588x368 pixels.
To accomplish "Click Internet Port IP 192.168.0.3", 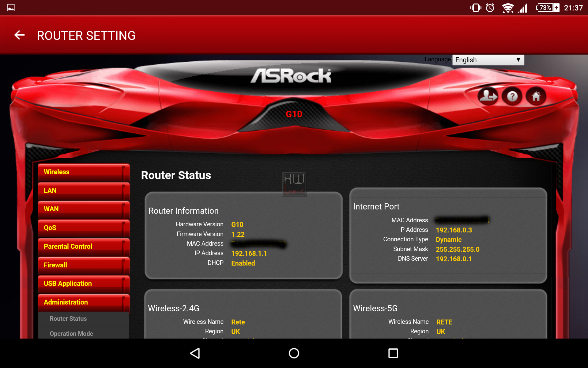I will click(454, 230).
